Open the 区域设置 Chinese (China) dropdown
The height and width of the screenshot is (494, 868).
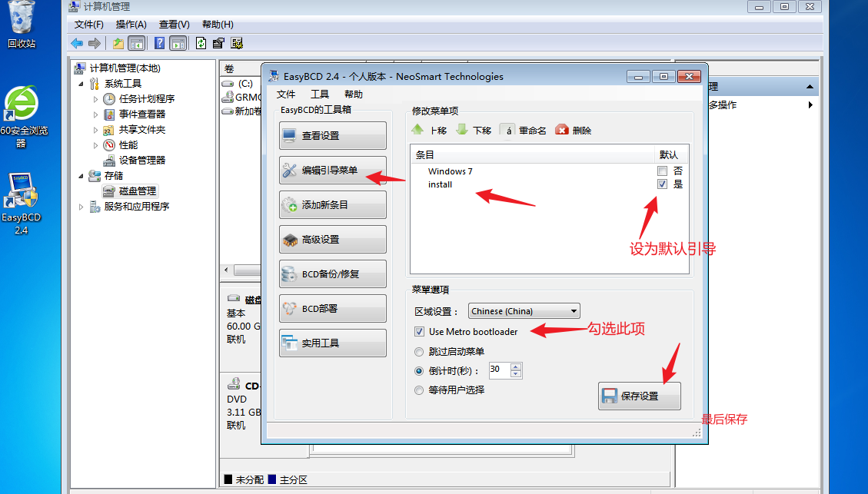click(x=524, y=311)
